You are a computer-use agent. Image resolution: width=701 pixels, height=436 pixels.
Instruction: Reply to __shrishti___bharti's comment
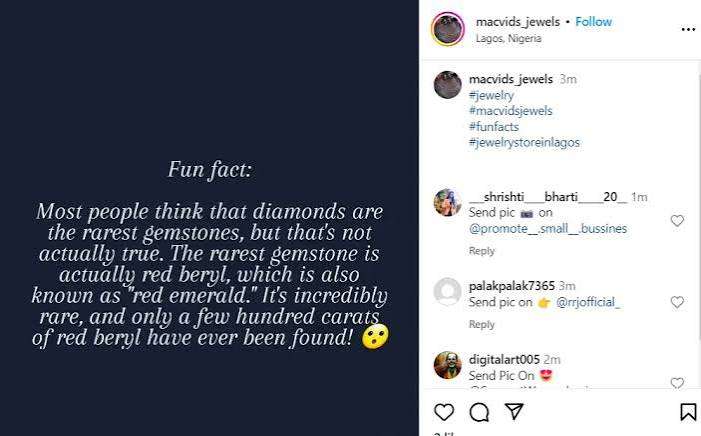point(481,251)
